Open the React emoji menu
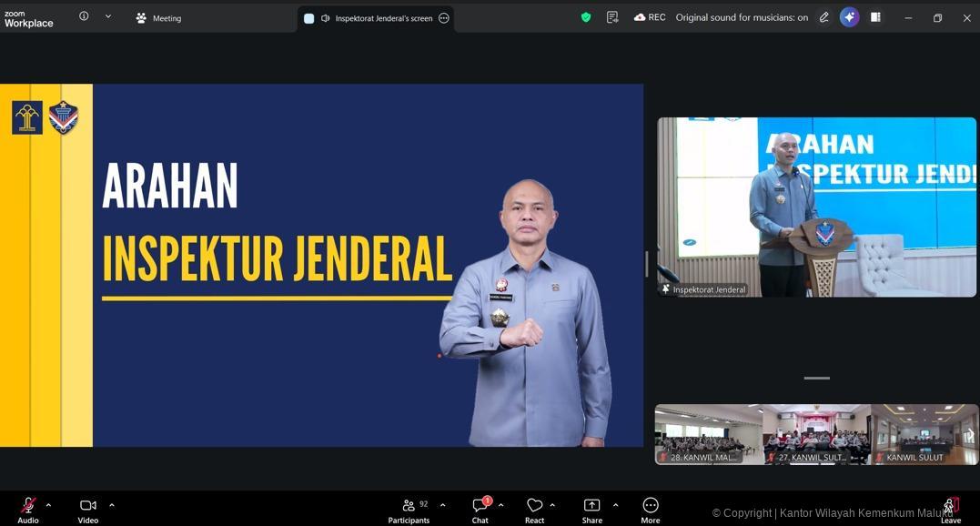This screenshot has height=526, width=980. (534, 509)
